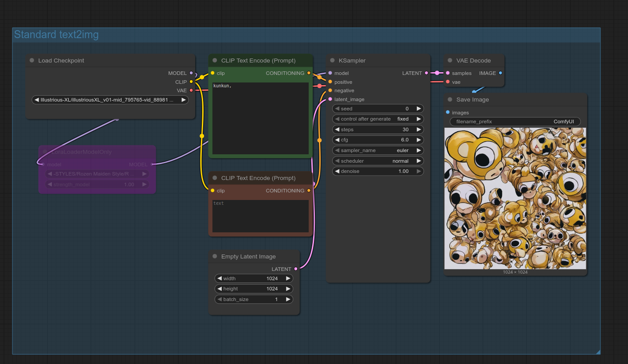Increase steps with right arrow
The height and width of the screenshot is (364, 628).
point(419,129)
